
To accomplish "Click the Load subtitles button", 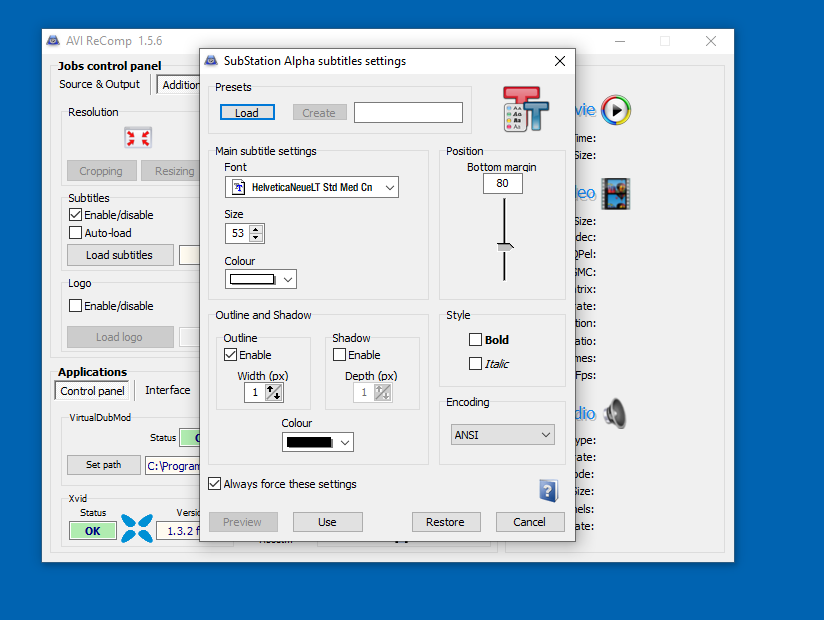I will click(x=120, y=255).
